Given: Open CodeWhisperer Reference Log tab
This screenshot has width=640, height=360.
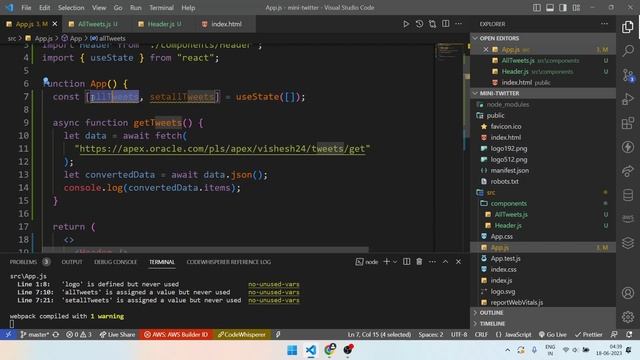Looking at the screenshot, I should pos(229,262).
